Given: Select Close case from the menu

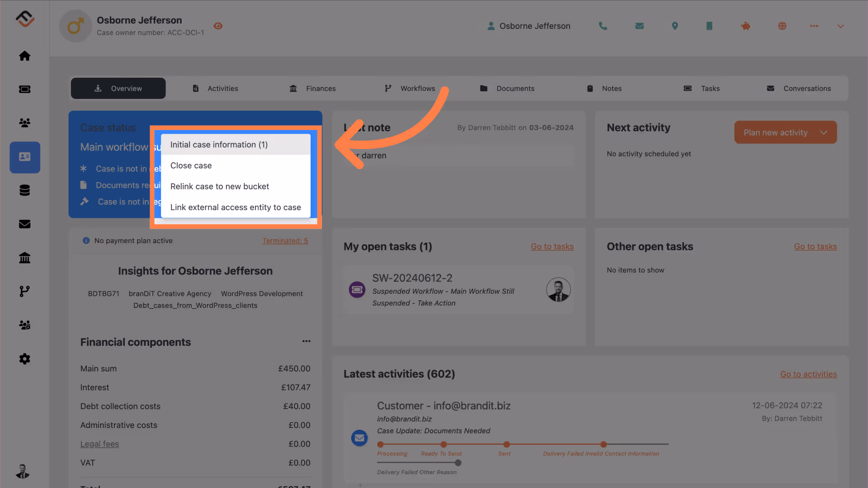Looking at the screenshot, I should pyautogui.click(x=191, y=165).
